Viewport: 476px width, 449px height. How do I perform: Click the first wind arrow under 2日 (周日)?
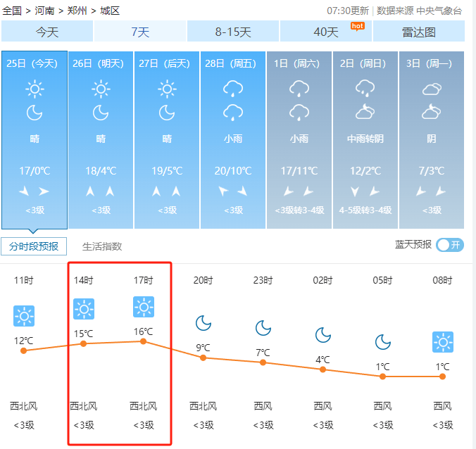[355, 191]
